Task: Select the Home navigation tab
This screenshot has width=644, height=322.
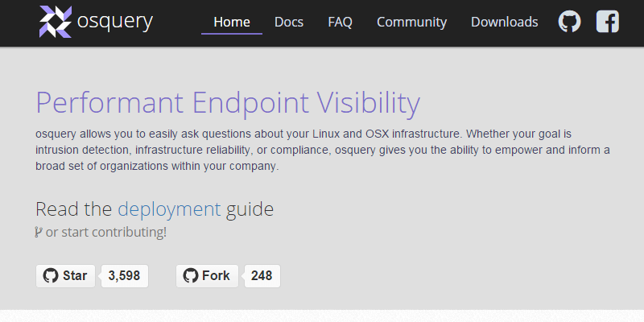Action: pyautogui.click(x=232, y=23)
